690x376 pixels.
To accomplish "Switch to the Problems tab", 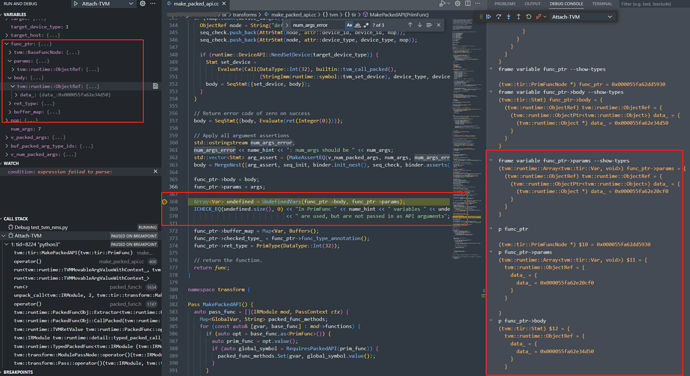I will point(505,4).
